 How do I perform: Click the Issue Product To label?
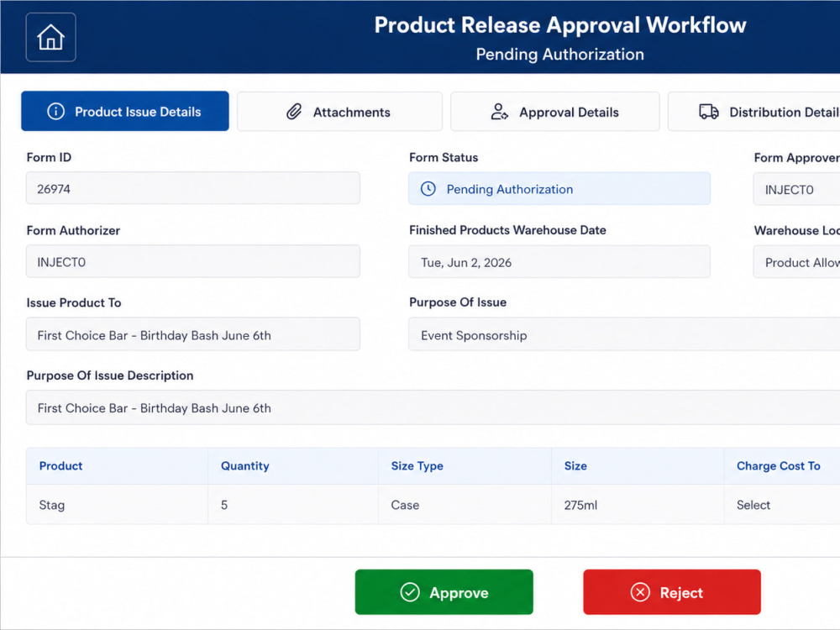(74, 302)
